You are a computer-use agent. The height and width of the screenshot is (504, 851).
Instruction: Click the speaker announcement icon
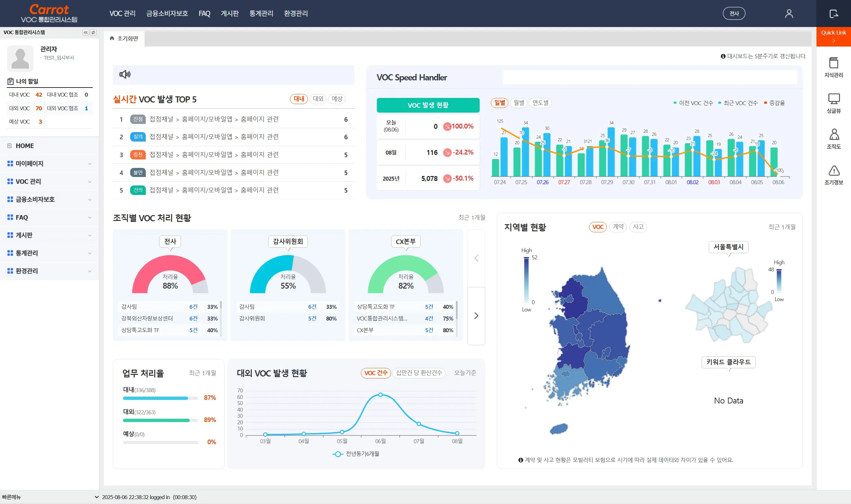125,75
